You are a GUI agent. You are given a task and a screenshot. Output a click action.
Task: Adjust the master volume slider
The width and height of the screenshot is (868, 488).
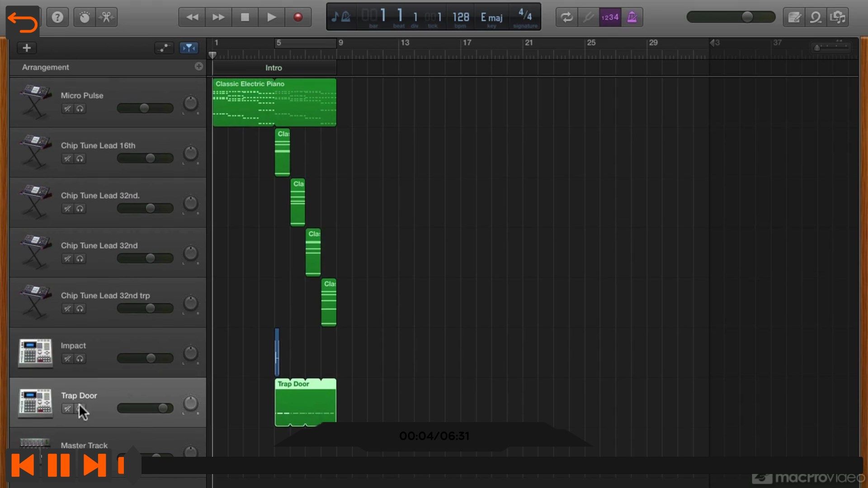pyautogui.click(x=731, y=17)
